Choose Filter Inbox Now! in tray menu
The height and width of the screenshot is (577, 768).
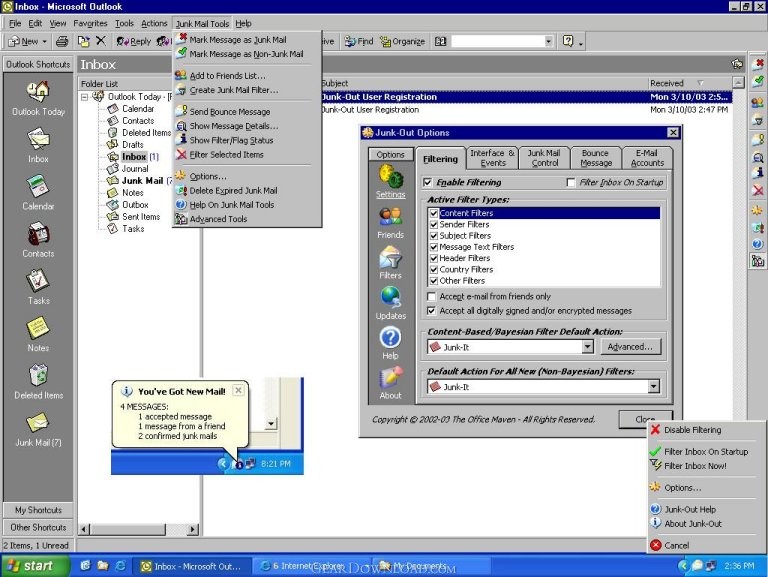click(x=706, y=466)
